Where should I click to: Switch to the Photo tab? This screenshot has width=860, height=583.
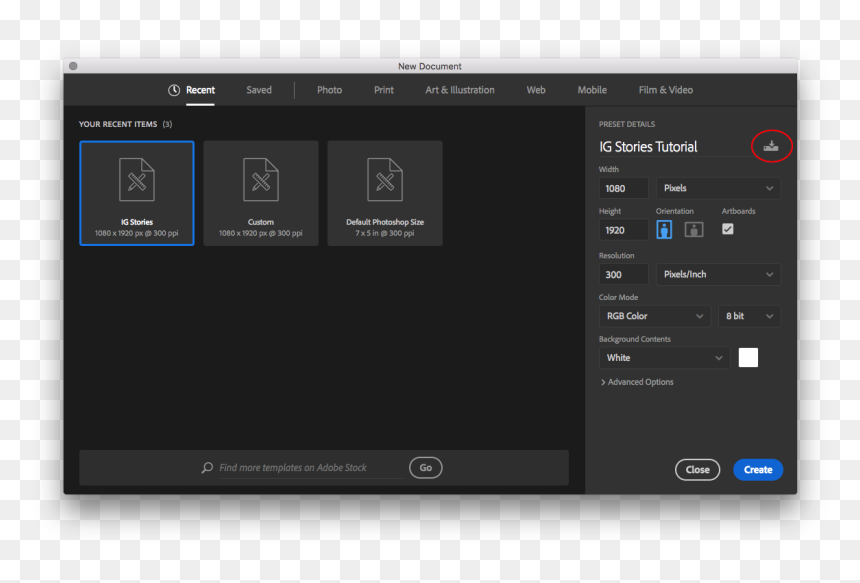point(329,90)
